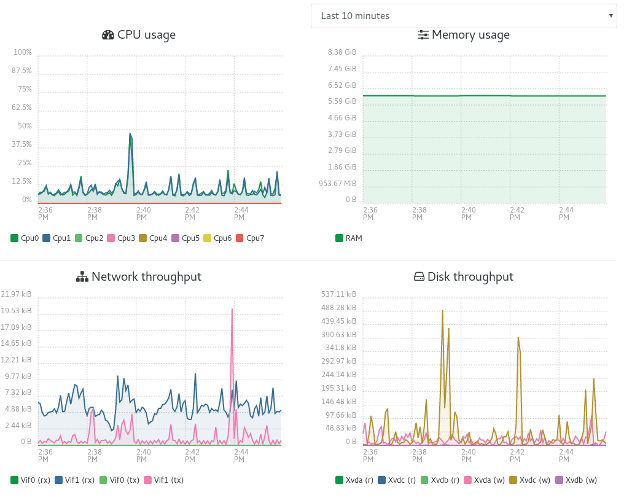Toggle the Cpu3 legend swatch

tap(111, 238)
